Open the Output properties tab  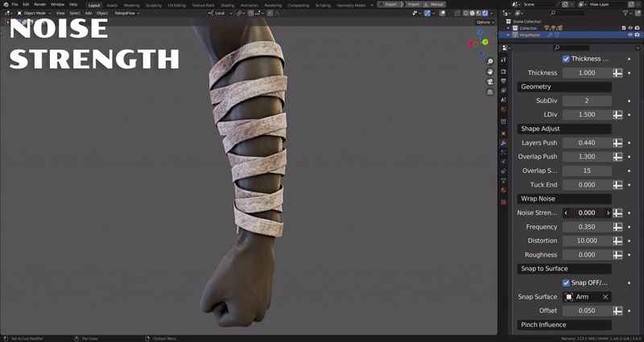tap(504, 81)
